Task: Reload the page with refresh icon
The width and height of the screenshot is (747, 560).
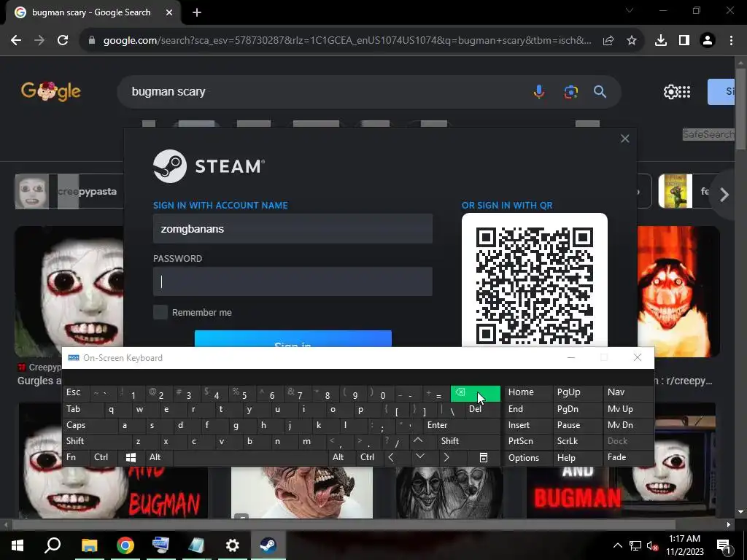Action: [x=63, y=41]
